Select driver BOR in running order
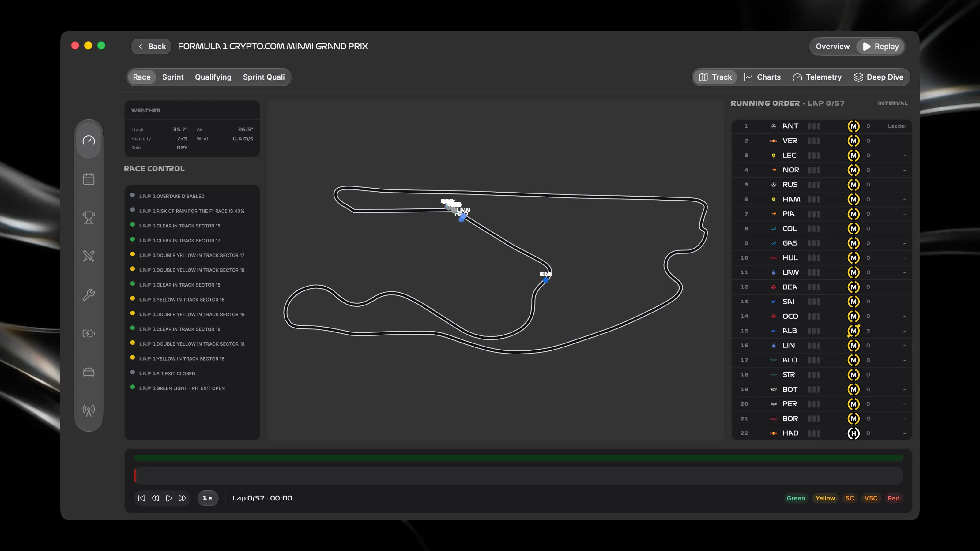Image resolution: width=980 pixels, height=551 pixels. pos(822,419)
